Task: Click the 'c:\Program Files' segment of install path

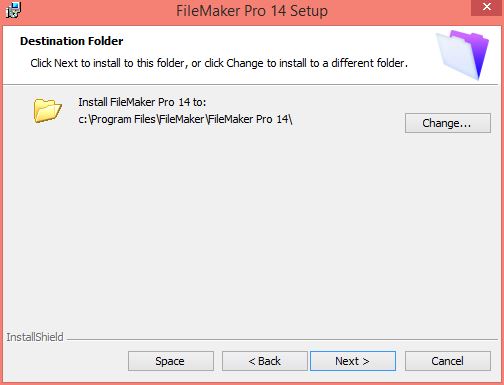Action: (117, 119)
